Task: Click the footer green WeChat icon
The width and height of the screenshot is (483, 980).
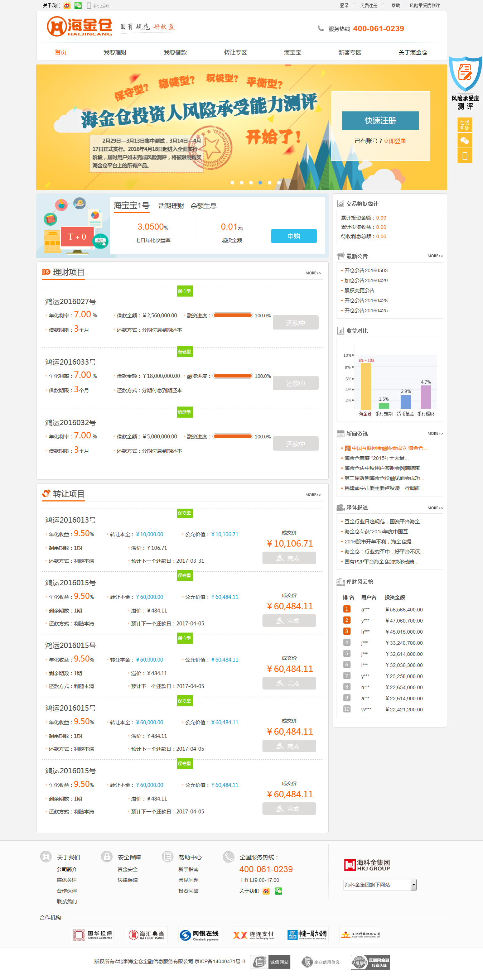Action: coord(279,891)
